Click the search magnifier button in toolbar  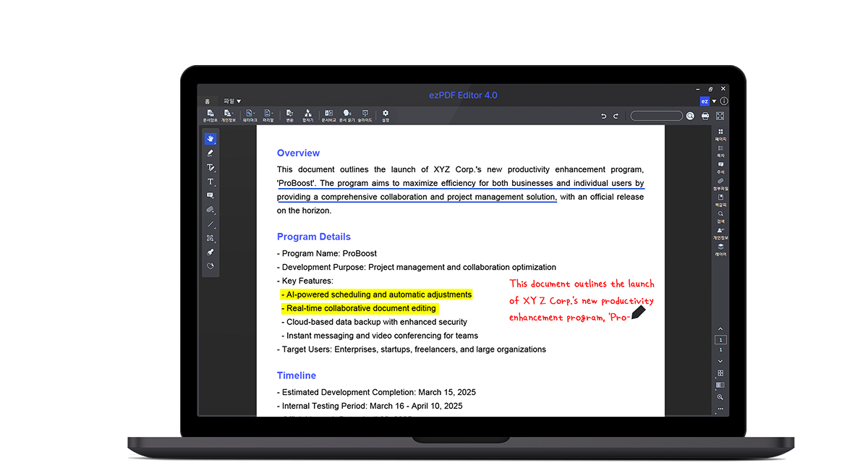coord(691,116)
